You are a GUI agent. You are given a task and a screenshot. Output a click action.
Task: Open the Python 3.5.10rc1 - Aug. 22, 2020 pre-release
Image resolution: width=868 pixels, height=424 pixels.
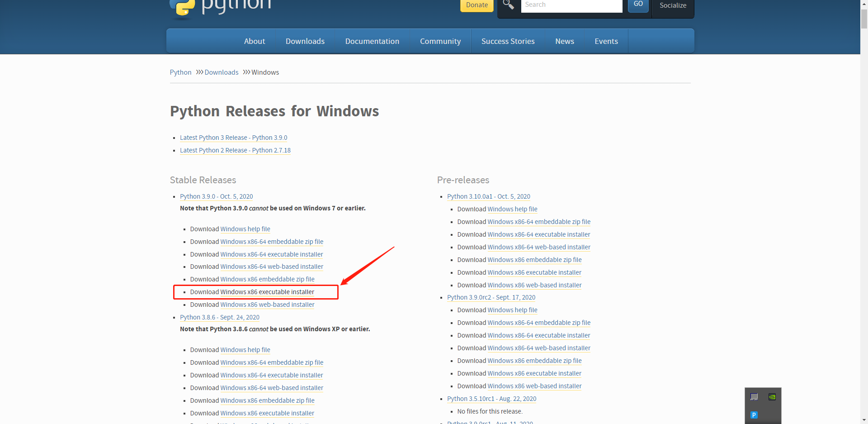492,399
